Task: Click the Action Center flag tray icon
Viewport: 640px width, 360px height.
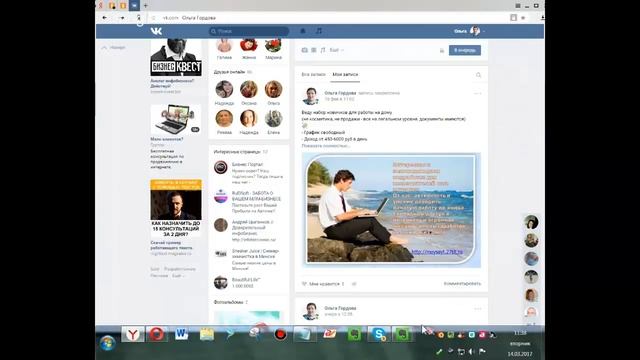Action: coord(482,351)
